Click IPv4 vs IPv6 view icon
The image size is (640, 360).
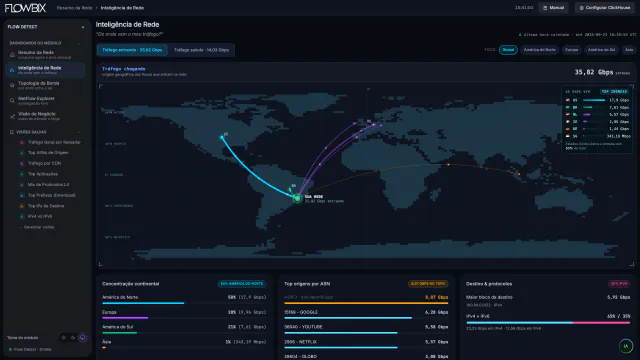pyautogui.click(x=22, y=217)
